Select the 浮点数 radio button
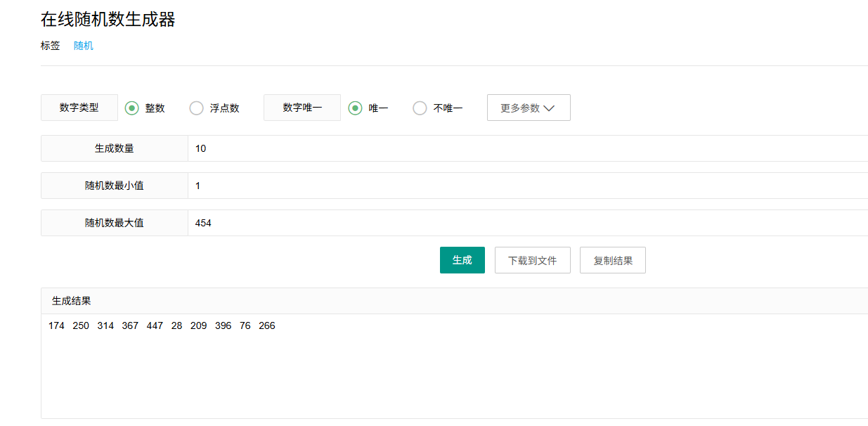 pyautogui.click(x=196, y=108)
